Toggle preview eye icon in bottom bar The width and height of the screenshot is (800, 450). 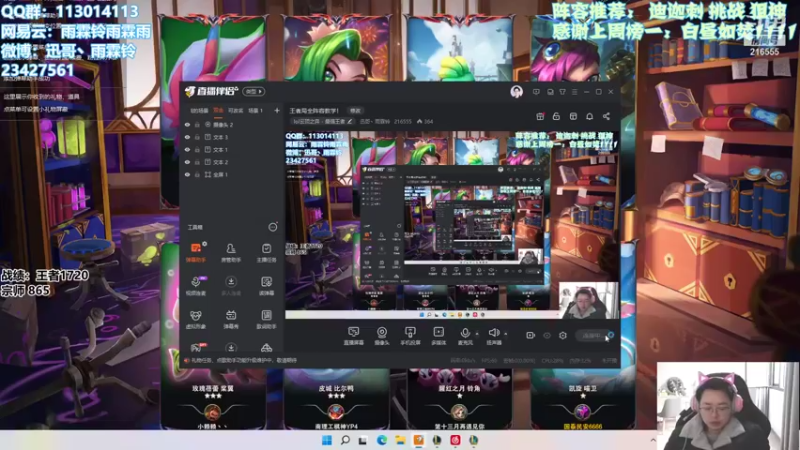click(x=546, y=335)
